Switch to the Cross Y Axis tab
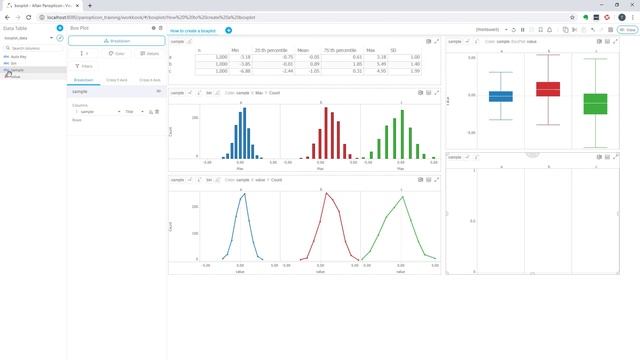The width and height of the screenshot is (640, 360). pos(117,80)
